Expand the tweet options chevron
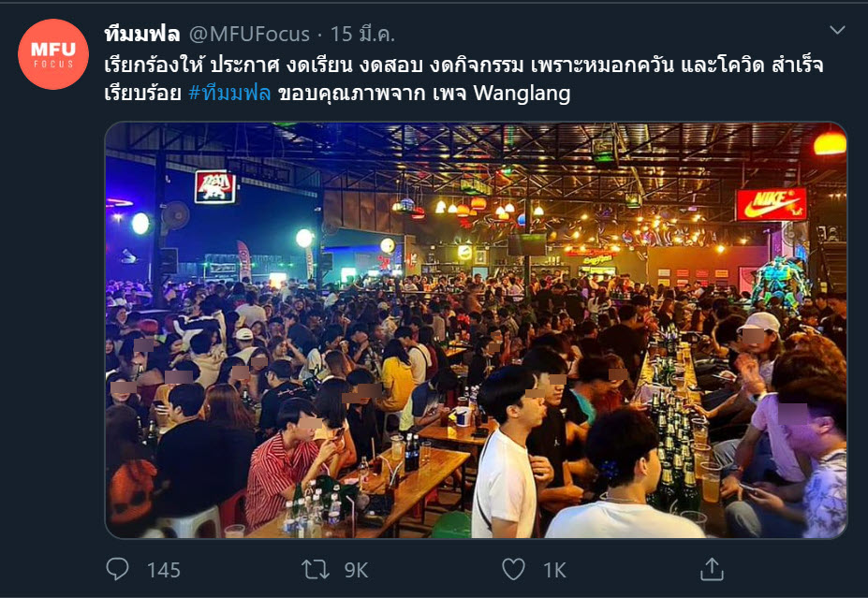 click(837, 31)
